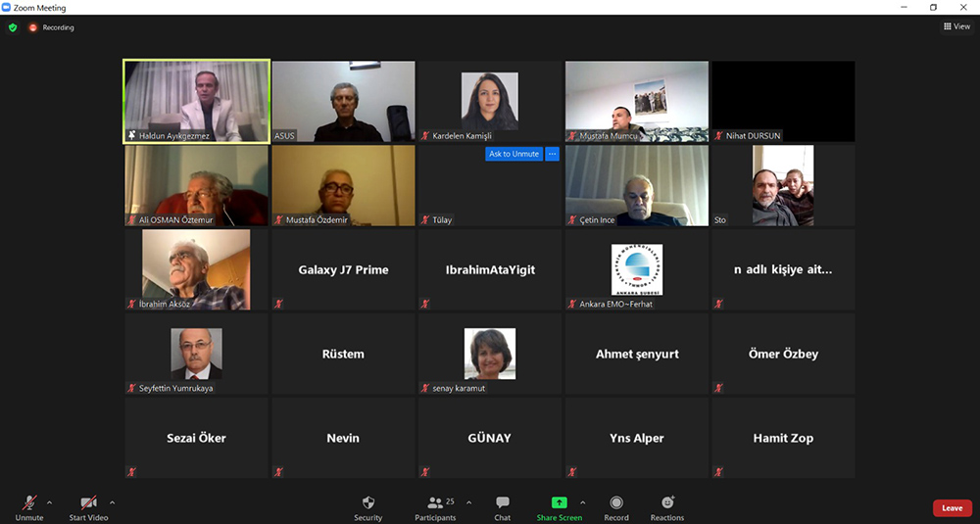Click the Record circle icon
The width and height of the screenshot is (980, 524).
(x=616, y=502)
